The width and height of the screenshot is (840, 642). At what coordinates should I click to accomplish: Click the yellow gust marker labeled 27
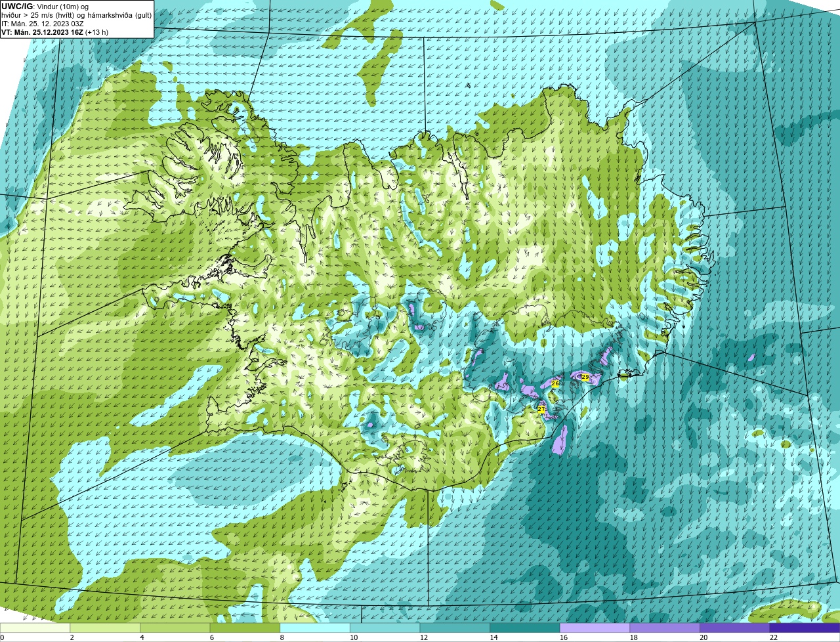tap(541, 409)
